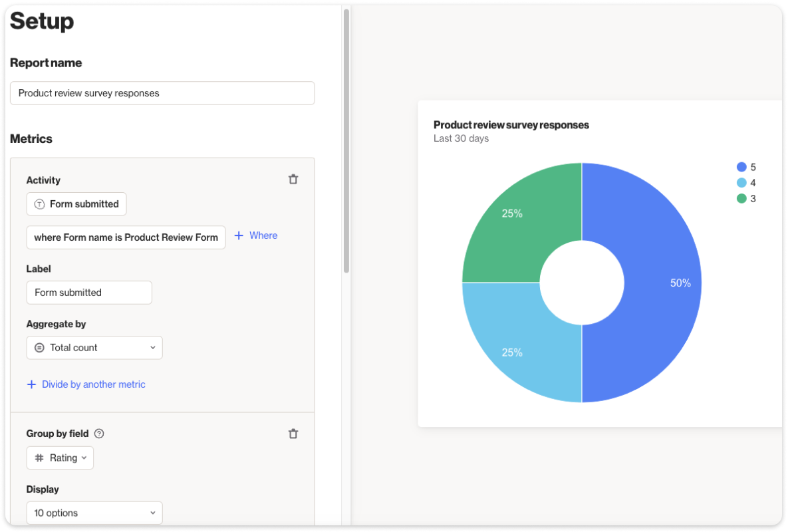Screen dimensions: 798x532
Task: Click plus icon beside Divide by another metric
Action: [31, 384]
